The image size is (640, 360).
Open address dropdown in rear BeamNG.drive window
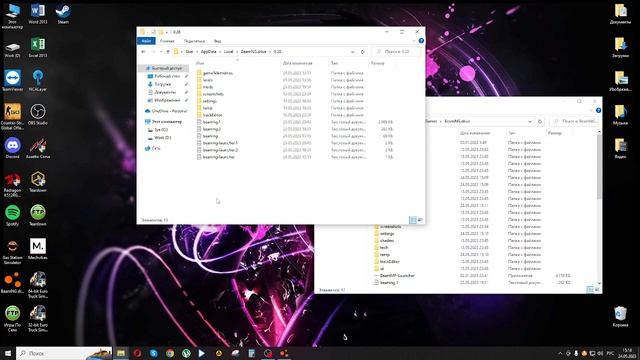click(530, 121)
